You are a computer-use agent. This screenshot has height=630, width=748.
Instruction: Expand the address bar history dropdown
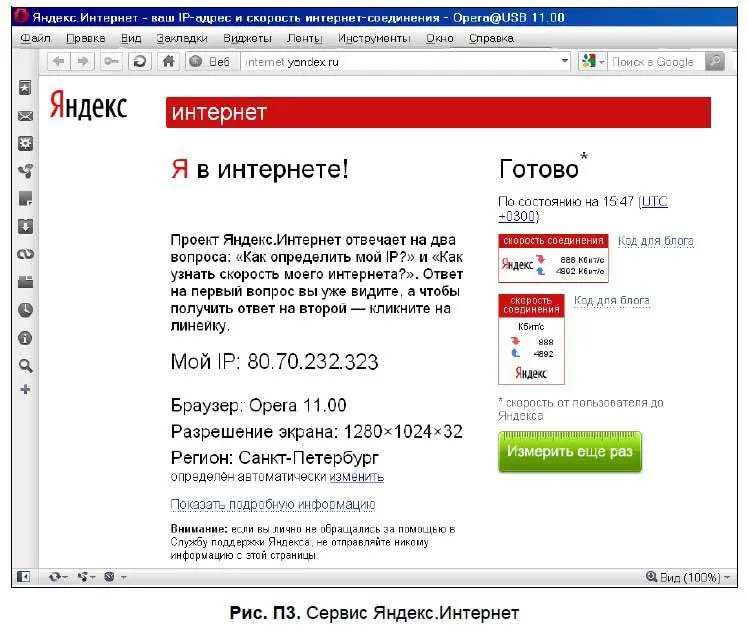[x=565, y=62]
